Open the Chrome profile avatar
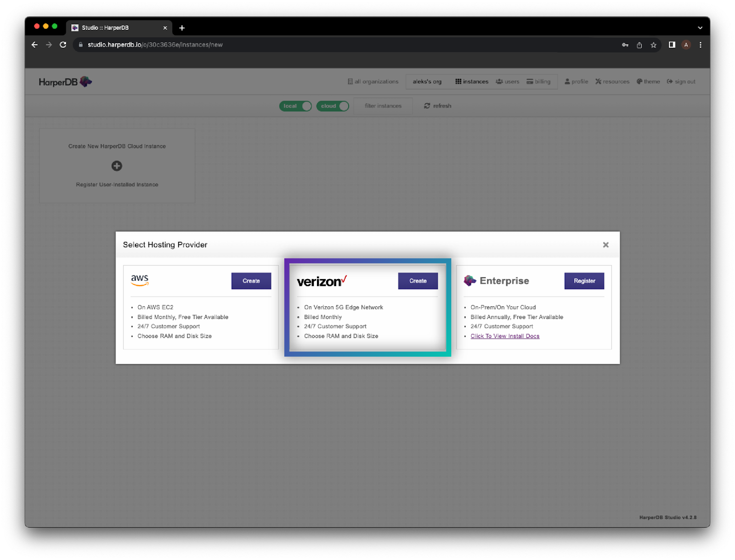The height and width of the screenshot is (560, 735). pos(686,45)
